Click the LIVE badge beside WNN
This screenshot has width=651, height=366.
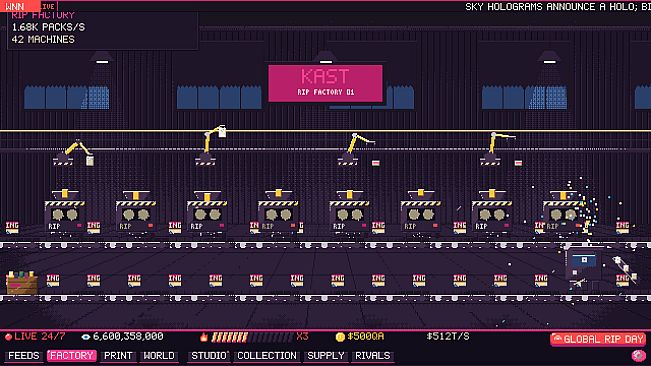(48, 7)
